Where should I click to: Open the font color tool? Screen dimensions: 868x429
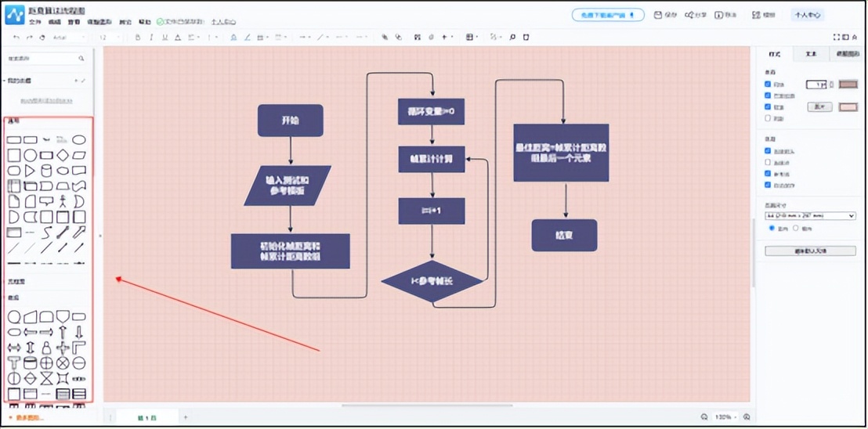[178, 38]
